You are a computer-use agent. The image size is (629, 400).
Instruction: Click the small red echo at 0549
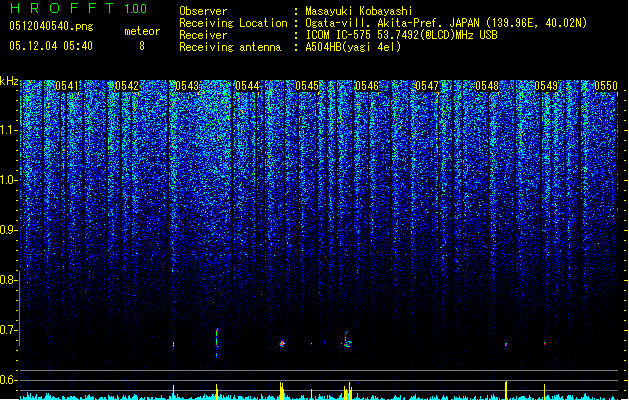544,343
